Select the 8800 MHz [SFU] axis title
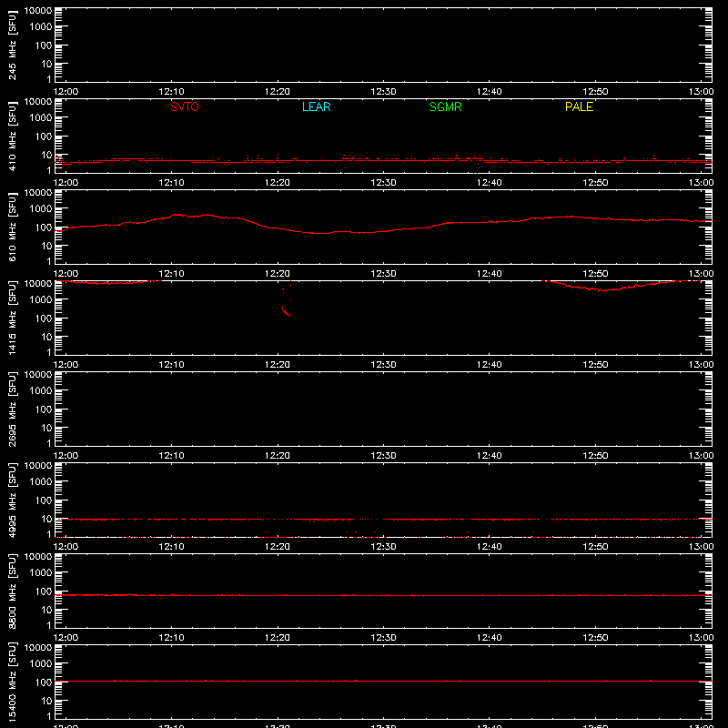The height and width of the screenshot is (728, 728). click(x=12, y=591)
